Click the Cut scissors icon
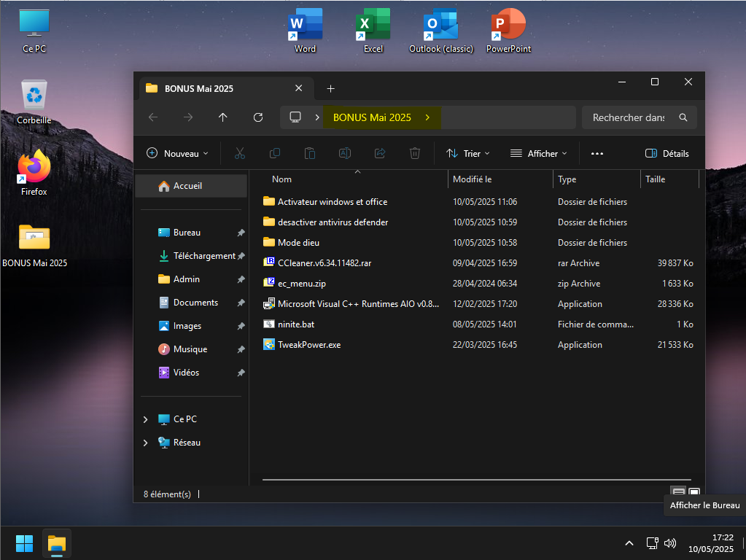The width and height of the screenshot is (746, 560). [240, 153]
